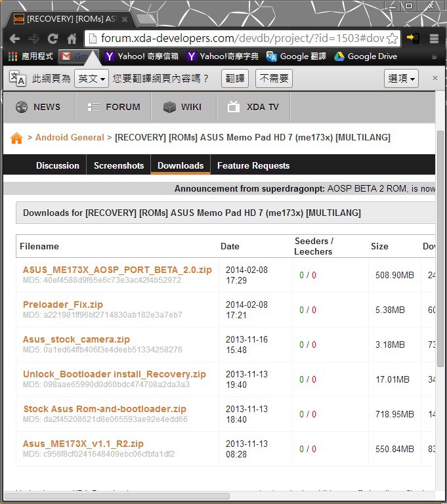This screenshot has height=504, width=447.
Task: Download Stock Asus Rom-and-bootloader.zip
Action: [105, 409]
